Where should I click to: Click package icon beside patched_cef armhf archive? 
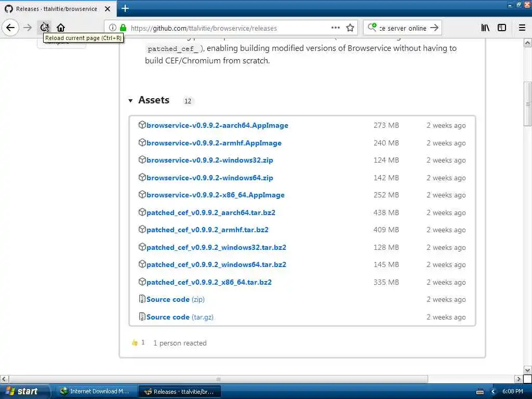(x=142, y=229)
